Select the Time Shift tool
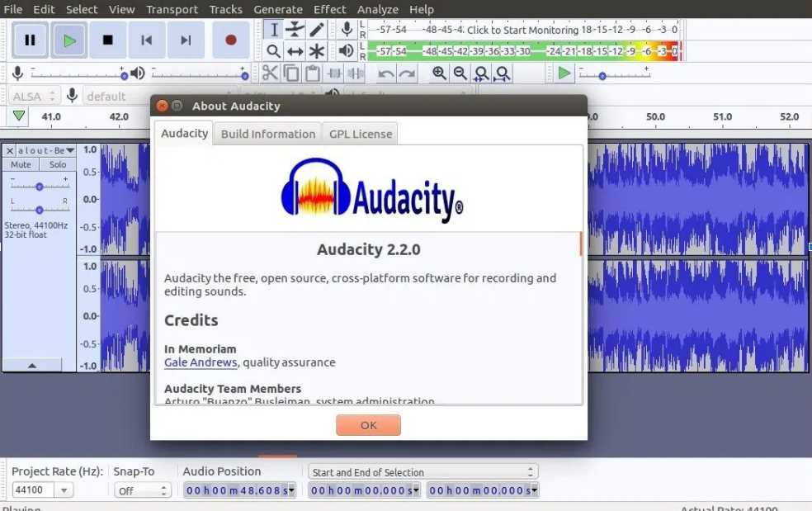The width and height of the screenshot is (812, 511). tap(295, 51)
